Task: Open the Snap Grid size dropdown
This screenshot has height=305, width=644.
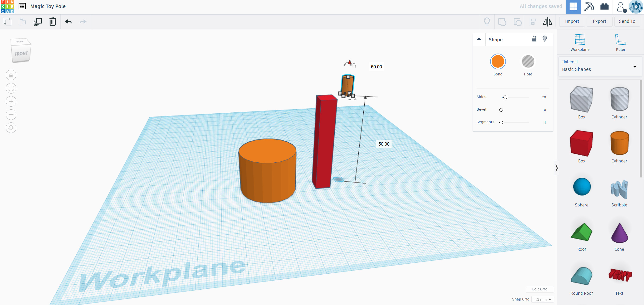Action: point(542,299)
